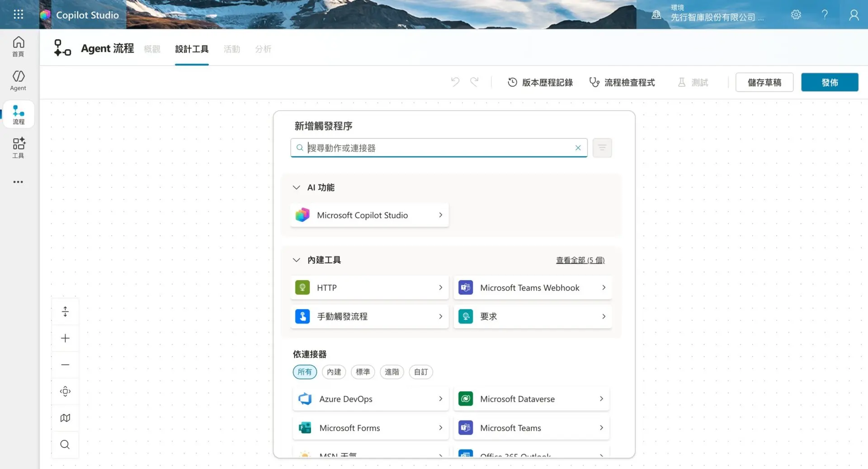
Task: Click the filter icon beside search box
Action: 602,148
